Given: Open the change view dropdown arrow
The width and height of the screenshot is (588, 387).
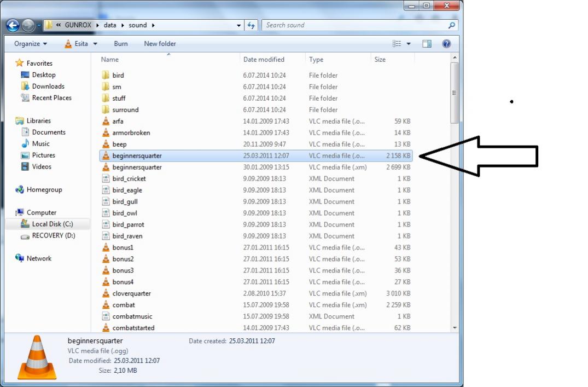Looking at the screenshot, I should (x=408, y=44).
